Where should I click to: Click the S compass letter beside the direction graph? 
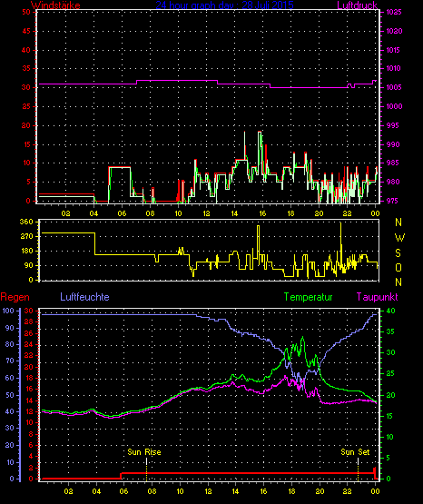click(x=398, y=253)
